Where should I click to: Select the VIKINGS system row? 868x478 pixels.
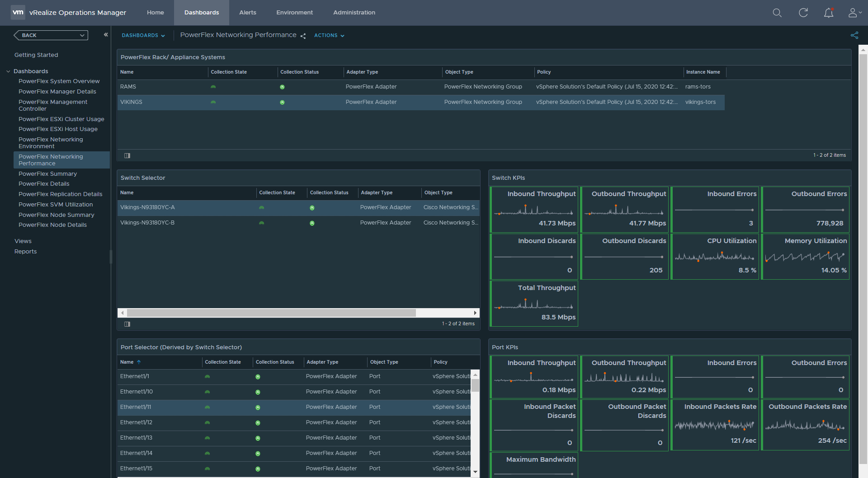tap(421, 102)
